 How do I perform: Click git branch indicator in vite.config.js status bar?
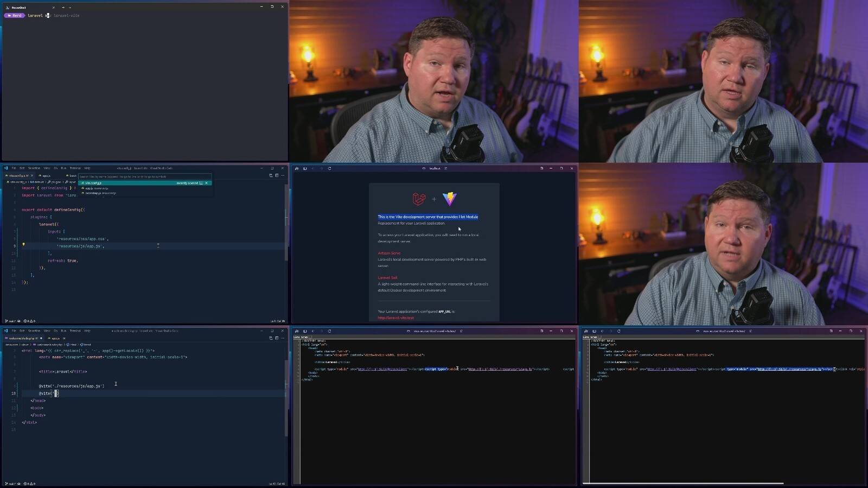tap(11, 321)
